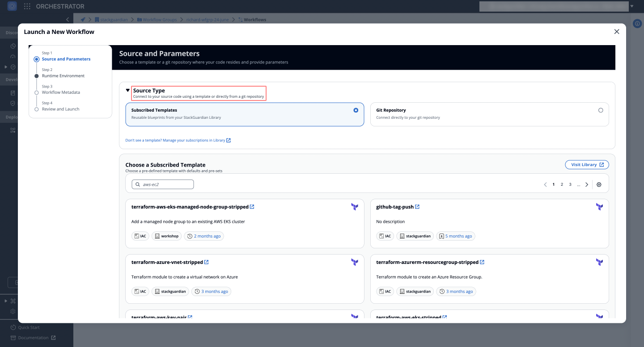Click the rocket icon in breadcrumb
The height and width of the screenshot is (347, 644).
83,20
